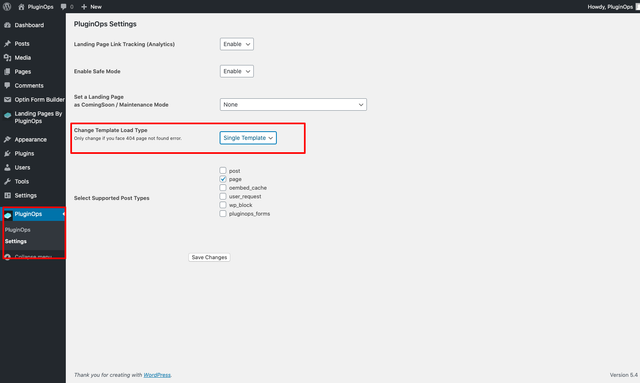Click the WordPress logo icon in admin bar
This screenshot has height=383, width=640.
click(7, 7)
